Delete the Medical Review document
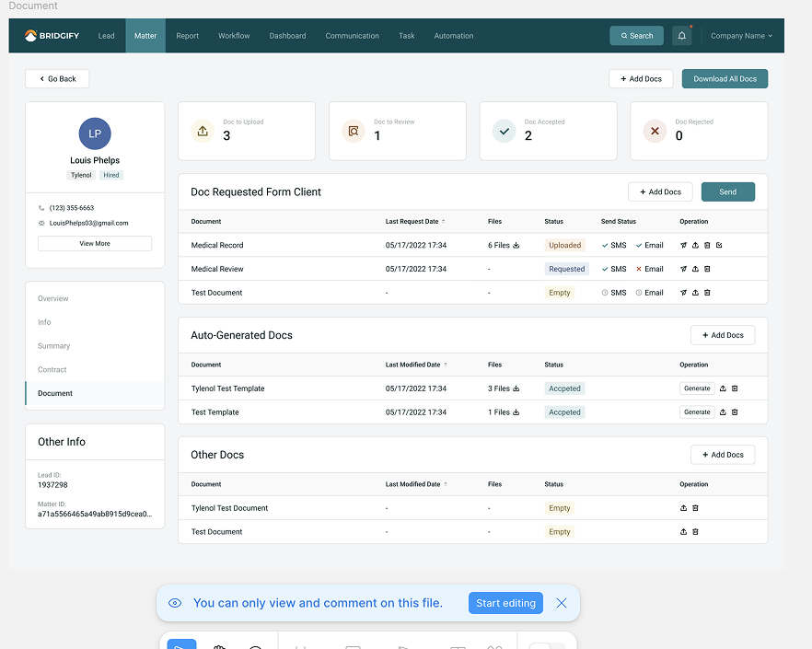The height and width of the screenshot is (649, 812). (707, 269)
